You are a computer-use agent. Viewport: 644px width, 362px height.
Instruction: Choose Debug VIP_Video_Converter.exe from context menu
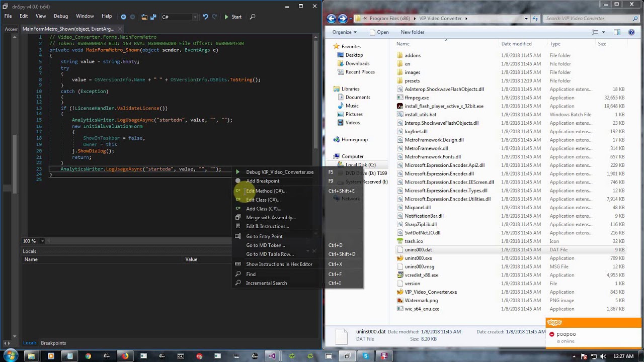(280, 172)
